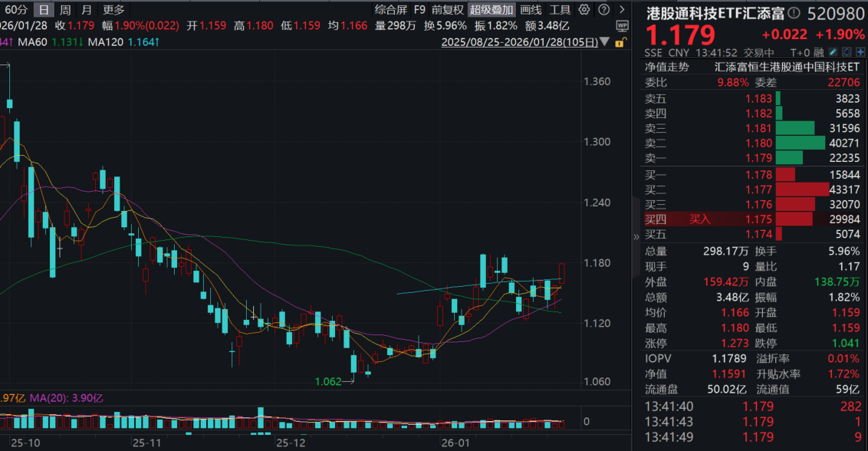
Task: Switch to weekly 周 chart tab
Action: pyautogui.click(x=64, y=10)
